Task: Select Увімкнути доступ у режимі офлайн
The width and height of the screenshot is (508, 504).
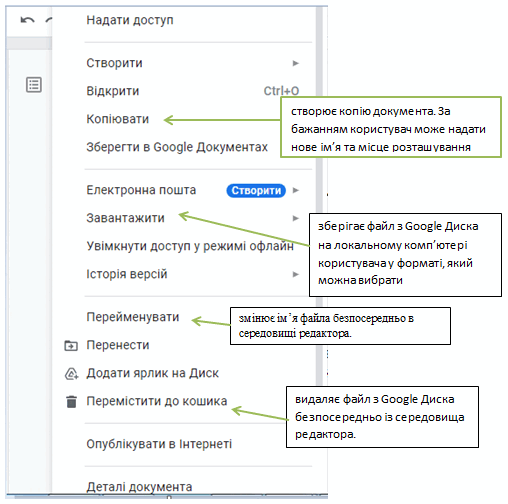Action: click(190, 246)
